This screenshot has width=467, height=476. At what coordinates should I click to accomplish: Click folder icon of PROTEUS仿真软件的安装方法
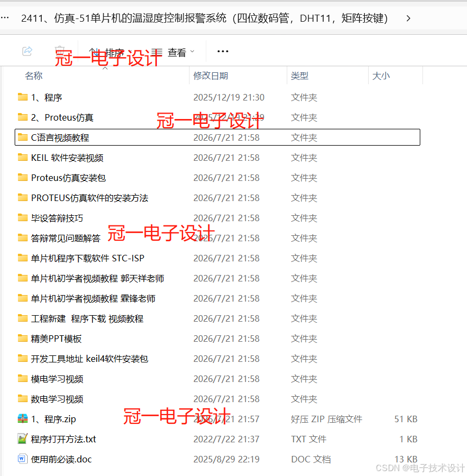pos(23,198)
